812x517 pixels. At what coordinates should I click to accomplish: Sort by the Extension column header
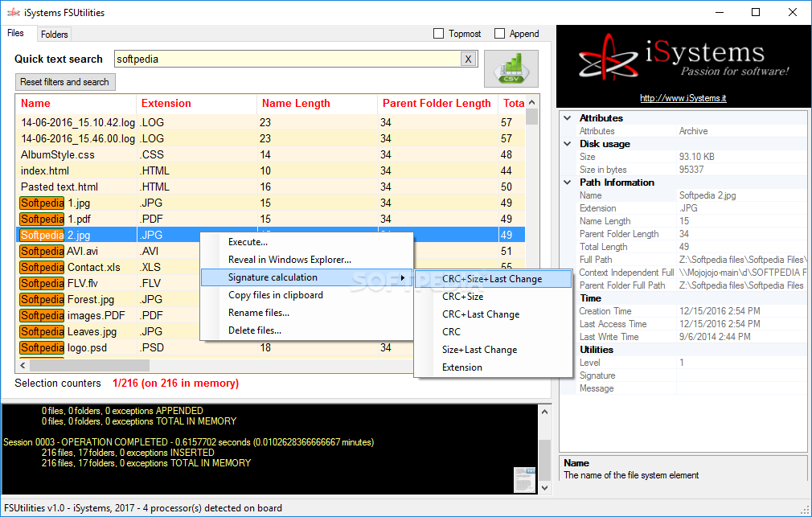click(x=197, y=104)
